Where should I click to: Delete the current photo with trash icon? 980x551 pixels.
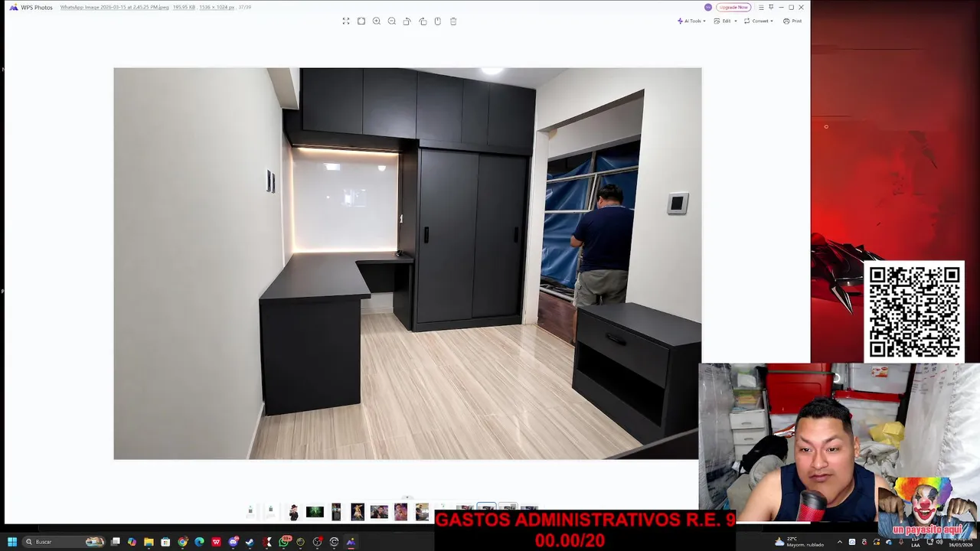click(x=453, y=21)
